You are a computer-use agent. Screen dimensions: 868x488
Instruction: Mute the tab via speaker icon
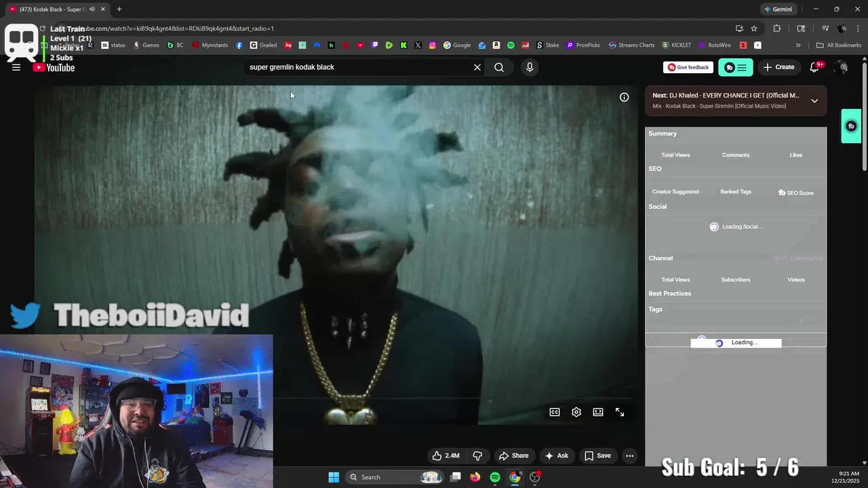tap(92, 9)
